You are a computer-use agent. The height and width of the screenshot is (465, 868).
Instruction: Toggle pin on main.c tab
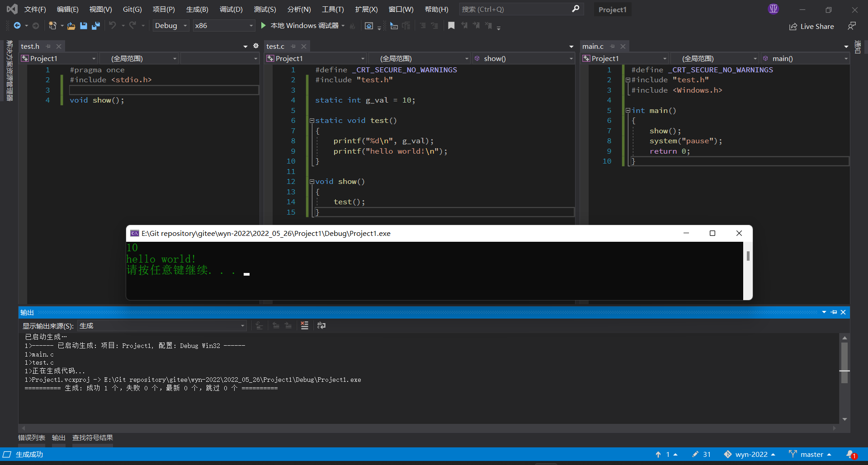pyautogui.click(x=612, y=46)
